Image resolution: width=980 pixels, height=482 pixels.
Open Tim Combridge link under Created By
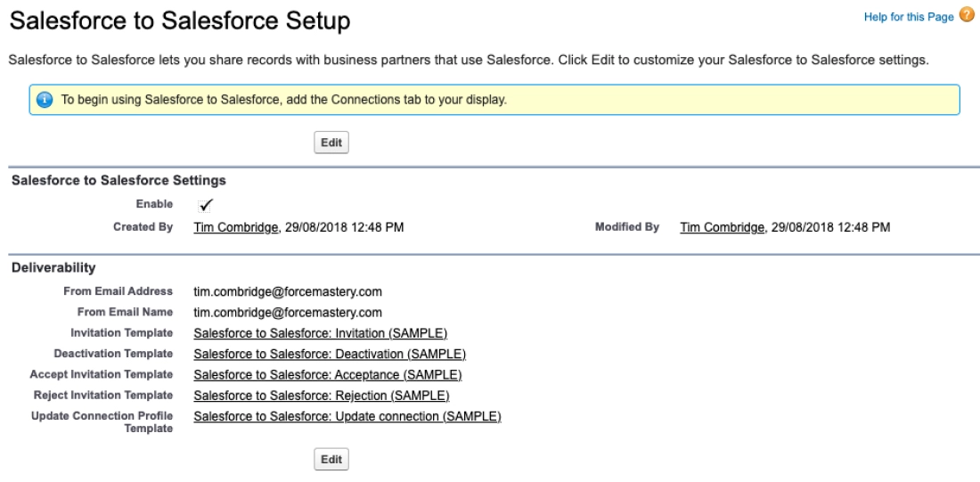coord(235,227)
